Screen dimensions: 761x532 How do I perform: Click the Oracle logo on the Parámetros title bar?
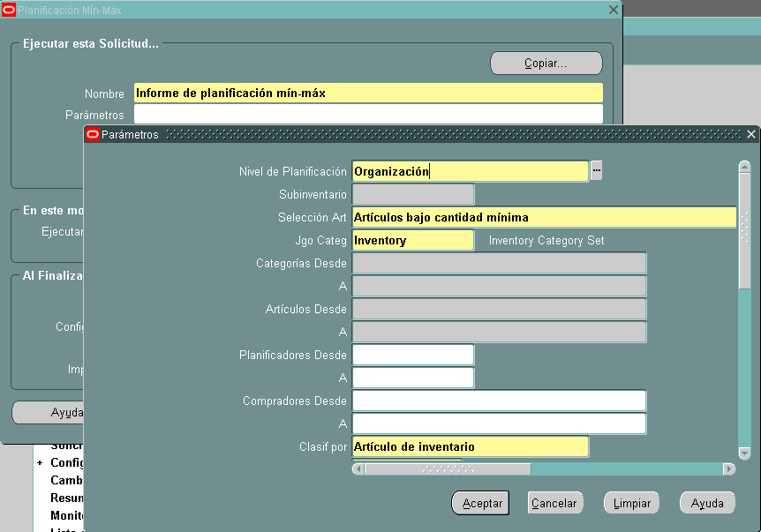[92, 134]
